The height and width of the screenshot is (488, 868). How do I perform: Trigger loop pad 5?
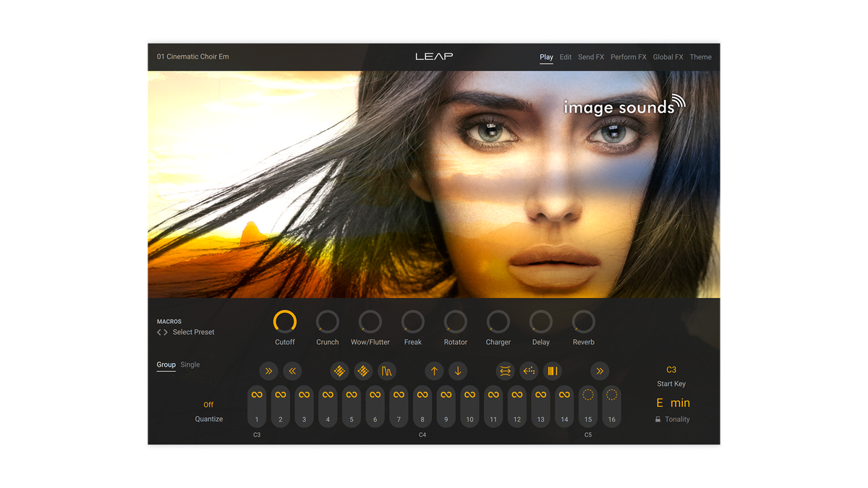coord(352,406)
